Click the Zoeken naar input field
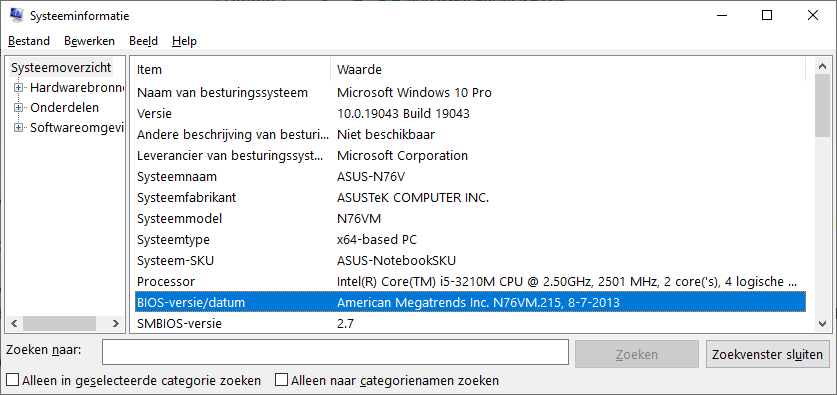 [x=335, y=352]
